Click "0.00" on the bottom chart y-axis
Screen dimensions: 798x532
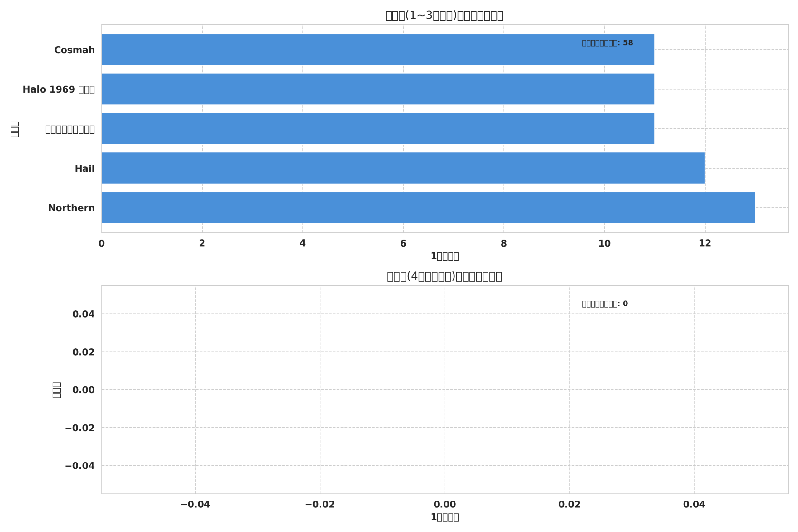[x=84, y=390]
